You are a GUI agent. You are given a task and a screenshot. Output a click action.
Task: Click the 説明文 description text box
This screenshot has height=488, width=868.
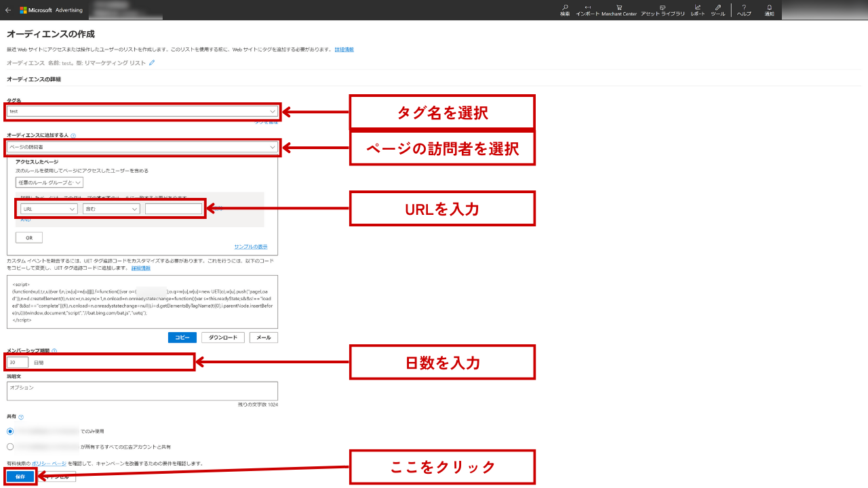pyautogui.click(x=142, y=391)
